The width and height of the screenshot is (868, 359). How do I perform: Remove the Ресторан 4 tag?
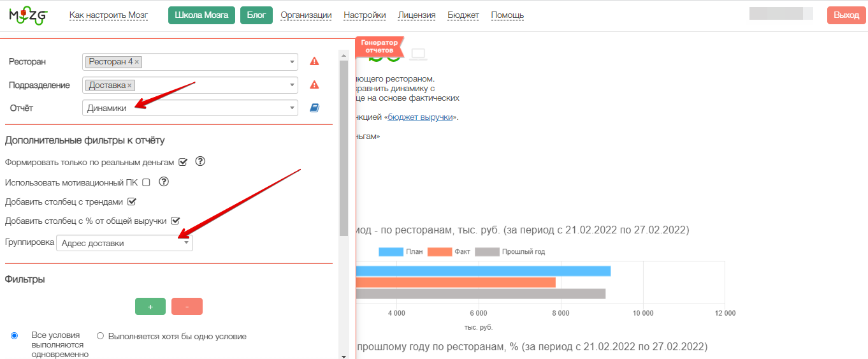[x=137, y=62]
